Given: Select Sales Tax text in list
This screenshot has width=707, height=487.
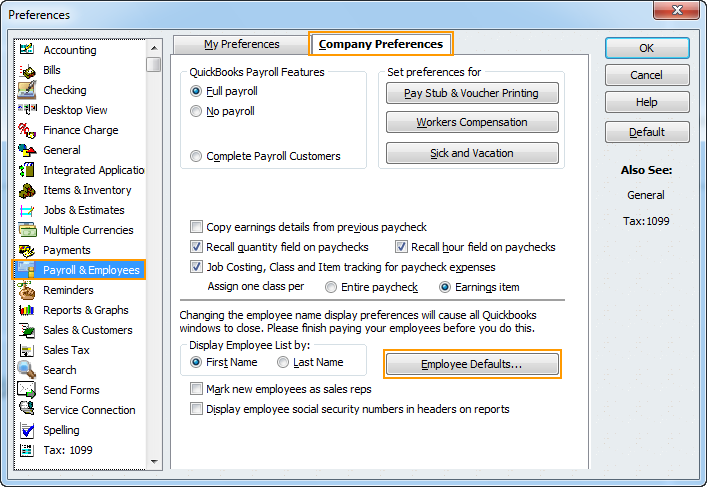Looking at the screenshot, I should (x=66, y=350).
